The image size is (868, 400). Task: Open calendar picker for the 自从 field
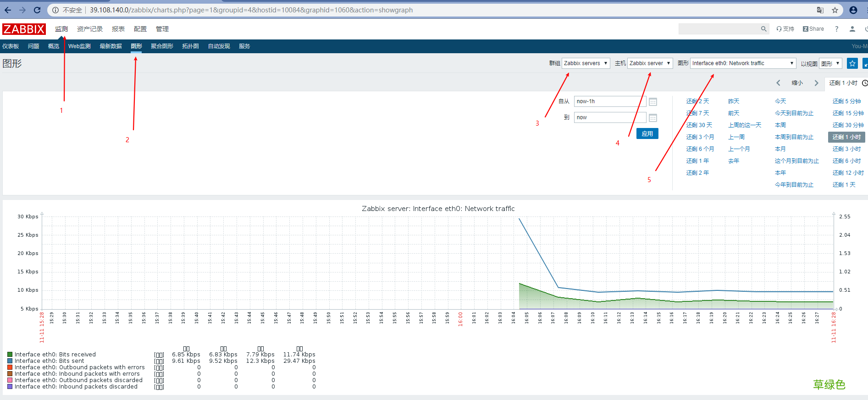(653, 102)
